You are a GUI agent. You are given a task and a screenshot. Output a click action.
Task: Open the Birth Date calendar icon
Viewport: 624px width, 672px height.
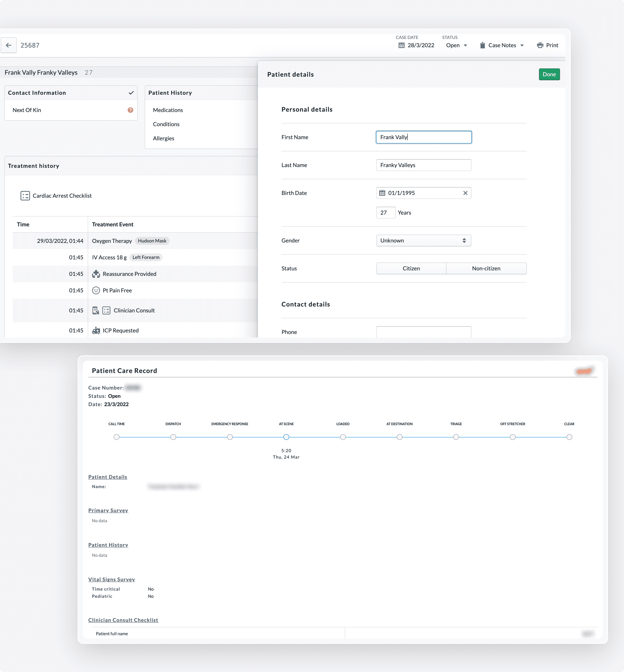382,193
